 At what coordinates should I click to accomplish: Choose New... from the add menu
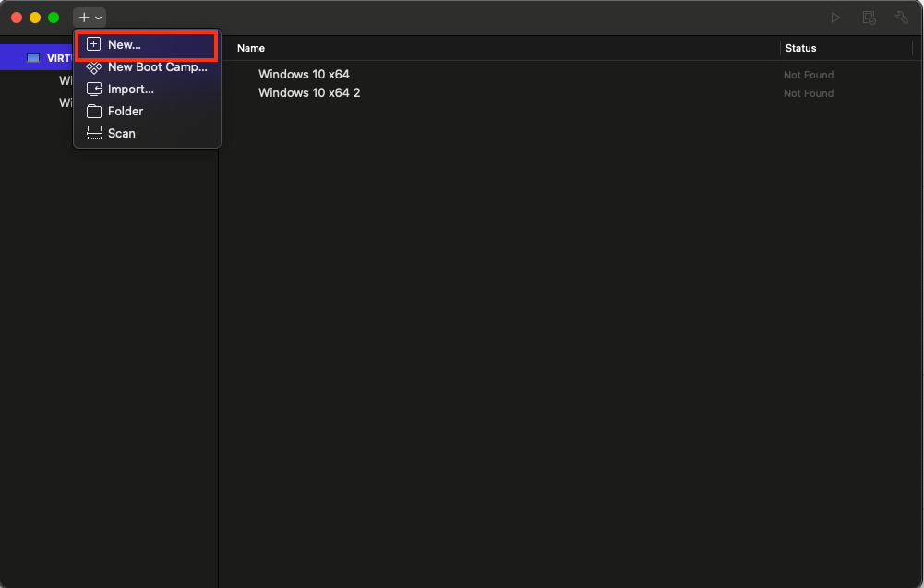click(x=124, y=44)
